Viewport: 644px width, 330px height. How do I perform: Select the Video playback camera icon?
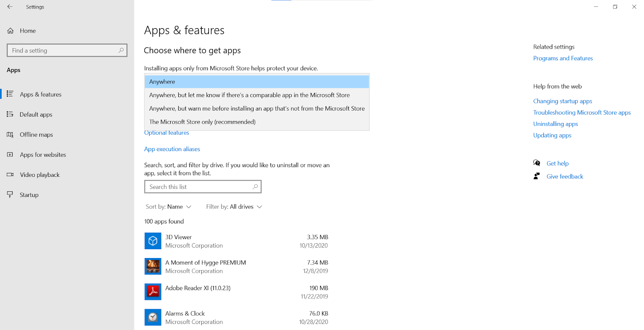click(10, 174)
